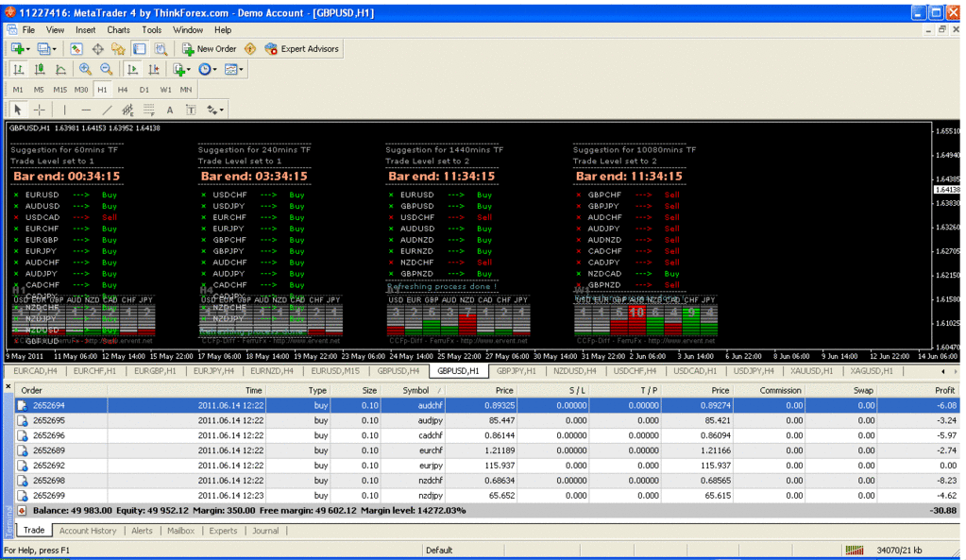The image size is (966, 560).
Task: Toggle Chart Shift from right border
Action: pyautogui.click(x=153, y=69)
